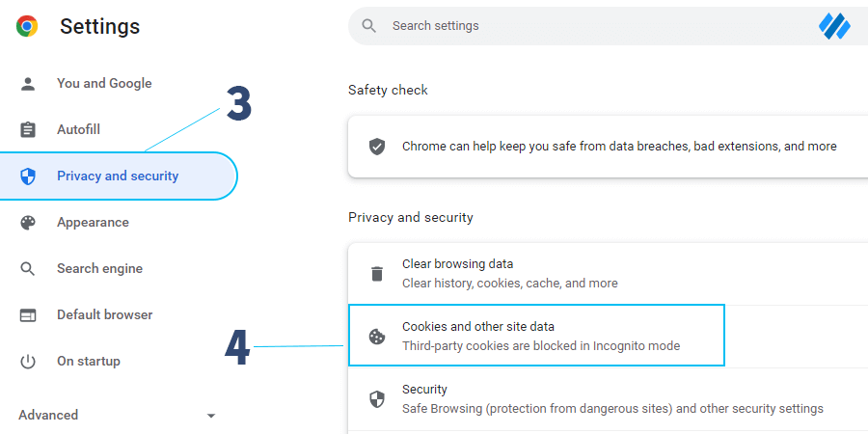Click the magnifier icon in search bar
Viewport: 868px width, 434px height.
point(368,26)
